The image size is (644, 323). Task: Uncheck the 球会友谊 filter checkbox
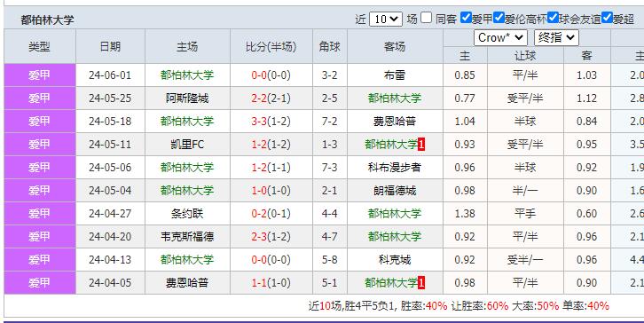[553, 18]
